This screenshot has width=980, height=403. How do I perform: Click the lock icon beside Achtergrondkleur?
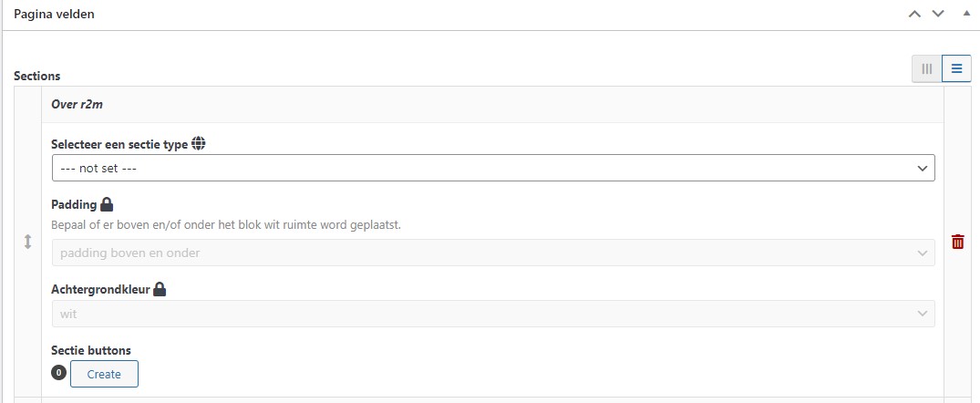click(x=160, y=289)
